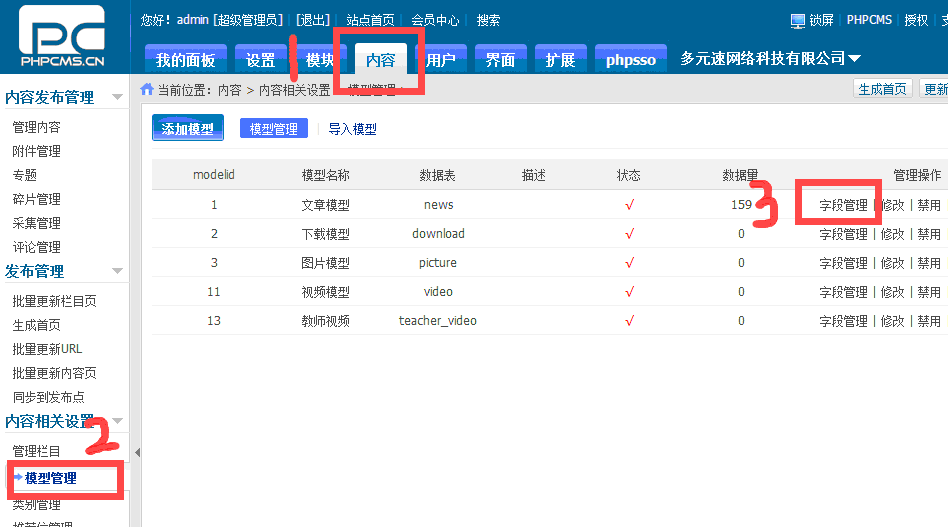Screen dimensions: 948x527
Task: Select 附件管理 in the sidebar
Action: pyautogui.click(x=36, y=151)
